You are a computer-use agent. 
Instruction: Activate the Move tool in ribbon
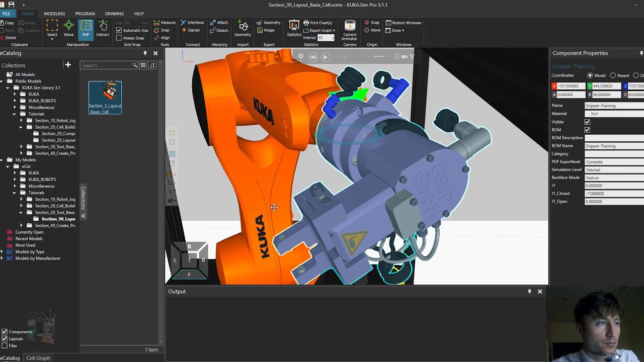pyautogui.click(x=69, y=29)
